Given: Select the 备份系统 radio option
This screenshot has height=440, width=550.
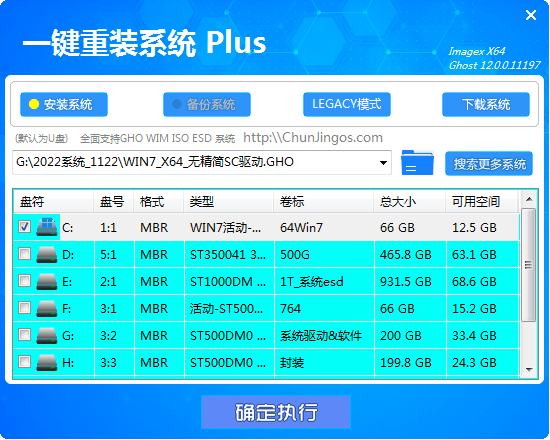Looking at the screenshot, I should (207, 104).
